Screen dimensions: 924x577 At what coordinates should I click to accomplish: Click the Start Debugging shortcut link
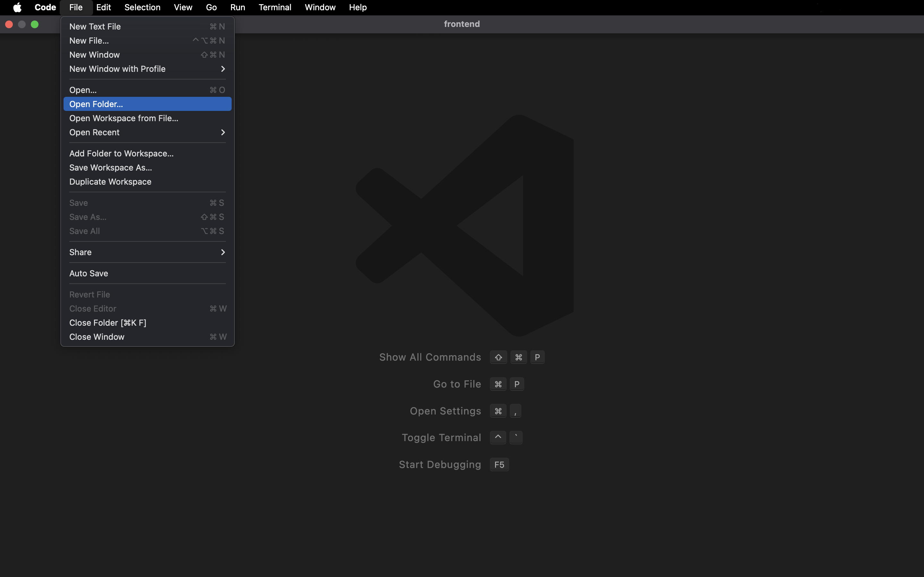tap(439, 464)
